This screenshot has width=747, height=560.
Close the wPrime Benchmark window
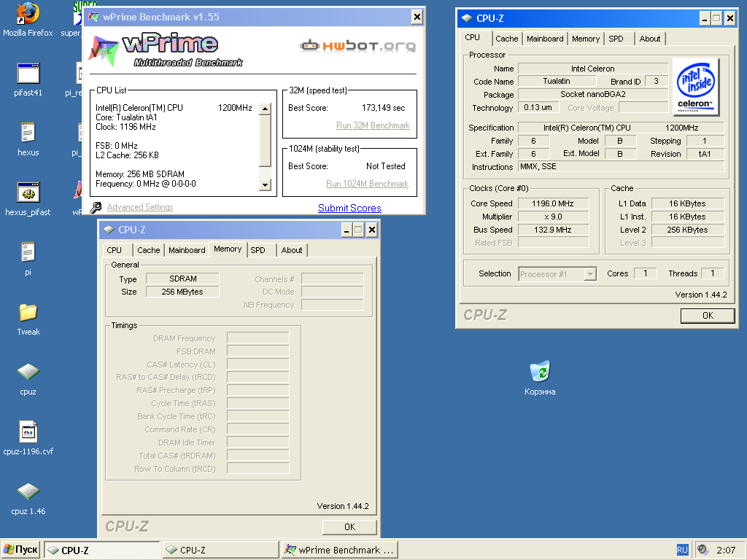pos(417,17)
